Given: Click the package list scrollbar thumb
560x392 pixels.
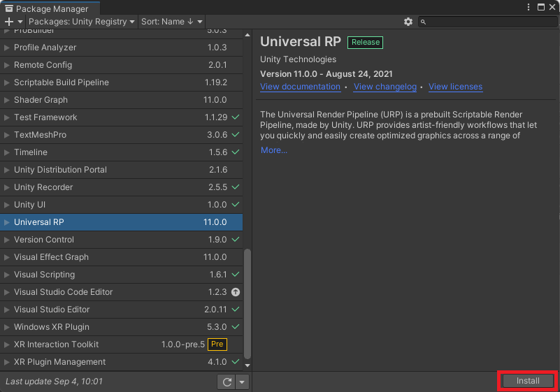Looking at the screenshot, I should pos(247,304).
